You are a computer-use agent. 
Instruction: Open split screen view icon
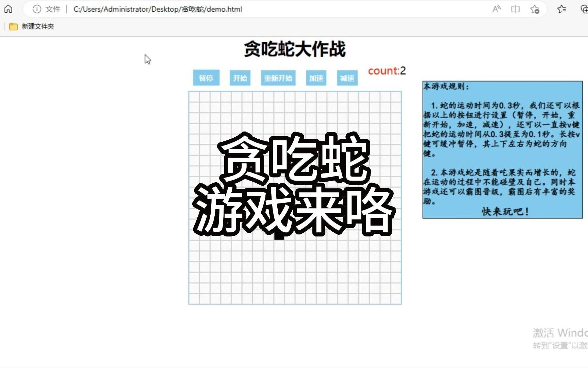(515, 9)
